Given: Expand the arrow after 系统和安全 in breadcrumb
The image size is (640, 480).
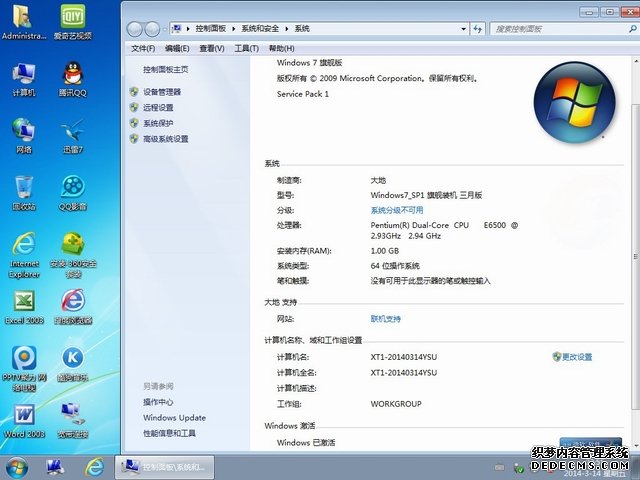Looking at the screenshot, I should pyautogui.click(x=287, y=29).
